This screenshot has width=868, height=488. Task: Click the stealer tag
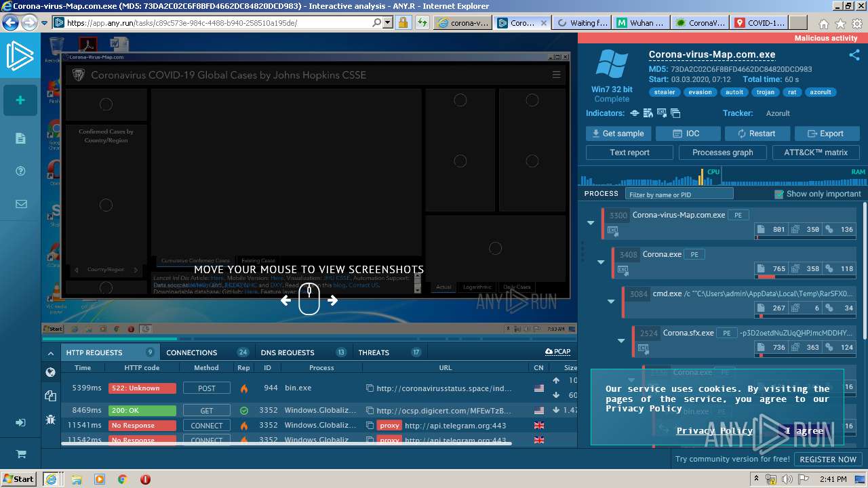665,92
